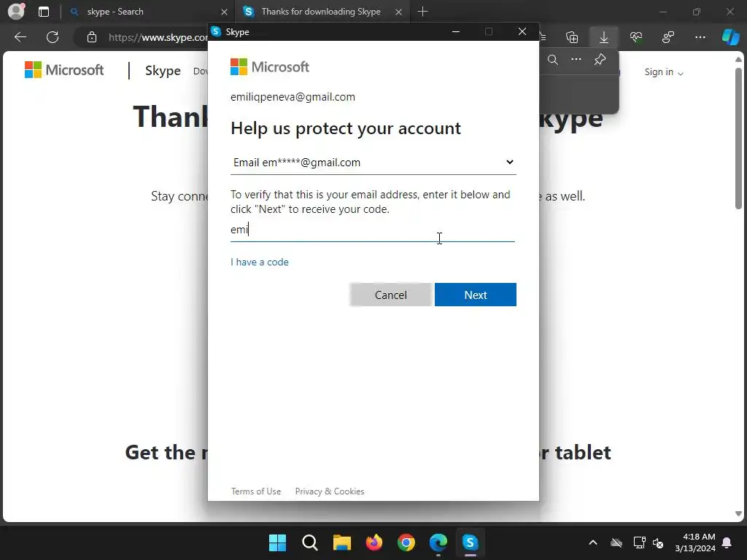Close the Skype dialog window

point(522,31)
